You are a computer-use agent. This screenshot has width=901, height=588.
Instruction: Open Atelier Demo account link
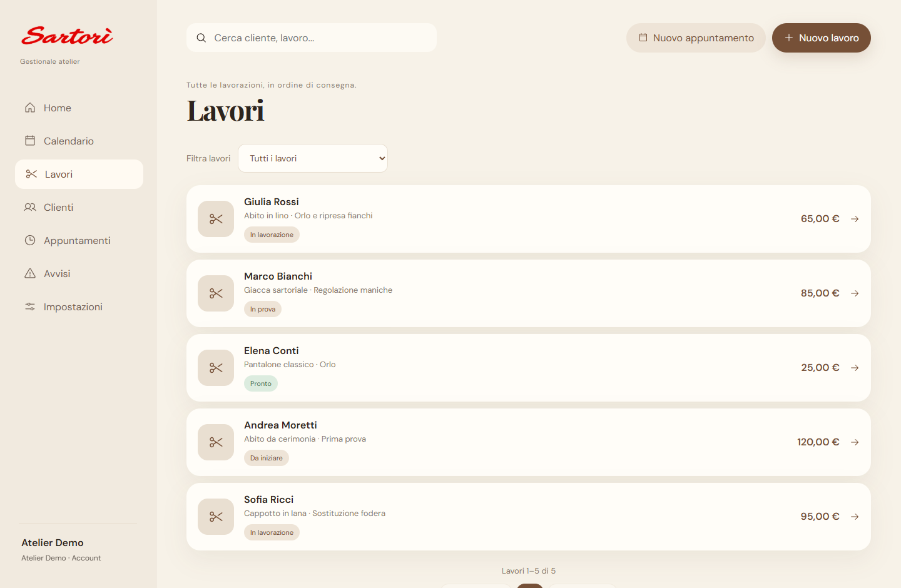(x=61, y=549)
